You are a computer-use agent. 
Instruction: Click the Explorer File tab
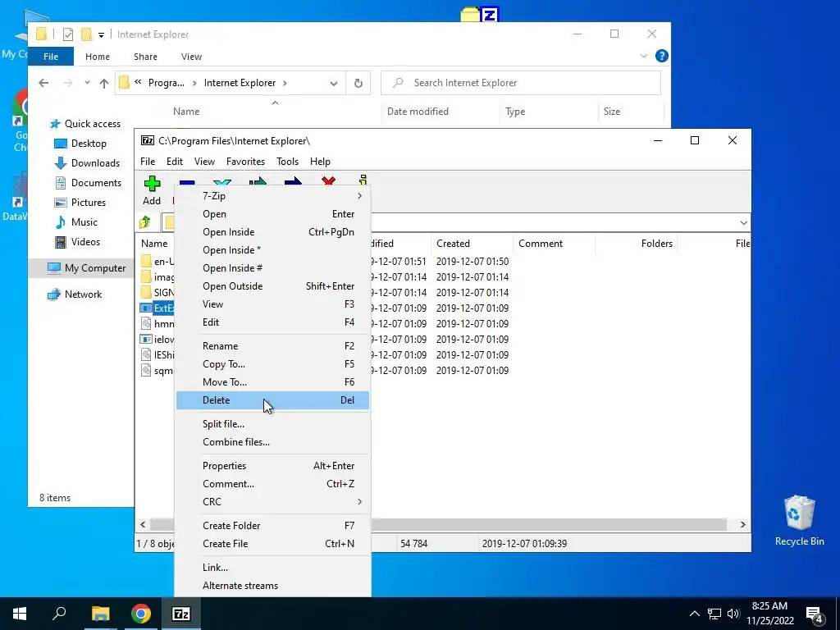(x=51, y=57)
